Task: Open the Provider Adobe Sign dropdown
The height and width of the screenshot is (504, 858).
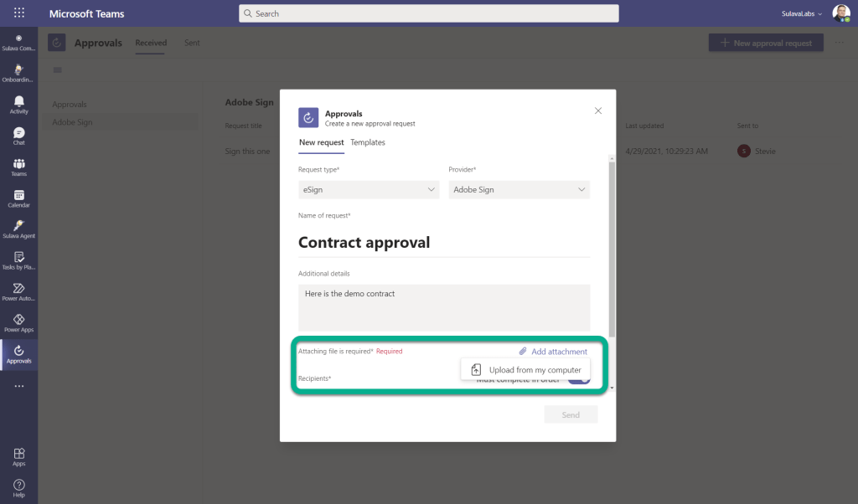Action: click(x=519, y=190)
